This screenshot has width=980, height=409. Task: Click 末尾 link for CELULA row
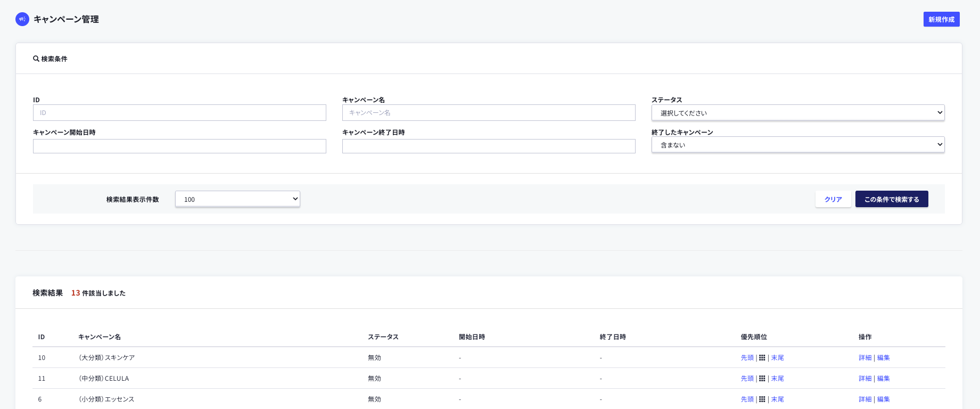tap(777, 379)
